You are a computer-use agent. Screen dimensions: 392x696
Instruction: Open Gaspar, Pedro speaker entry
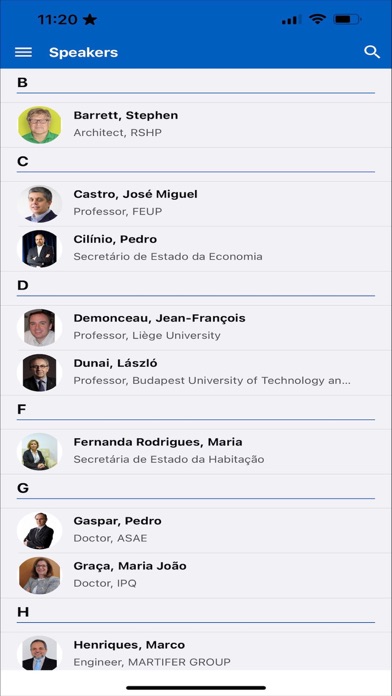196,530
